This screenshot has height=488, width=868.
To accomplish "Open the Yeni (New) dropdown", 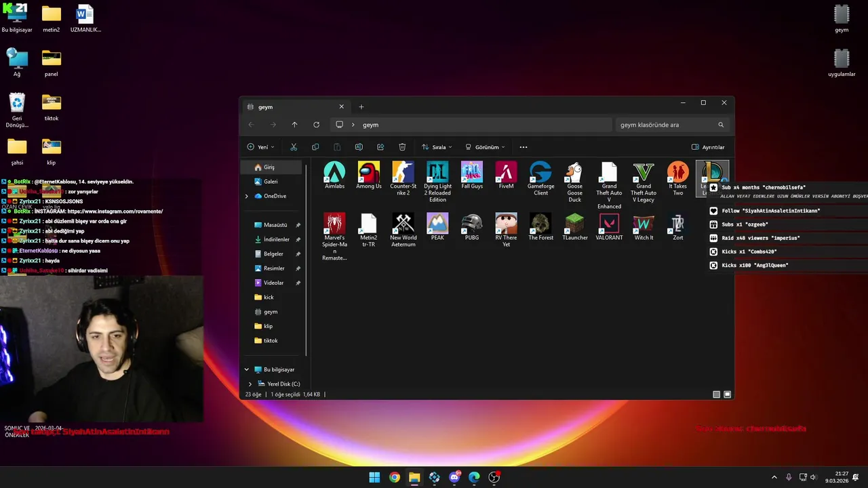I will [x=260, y=147].
